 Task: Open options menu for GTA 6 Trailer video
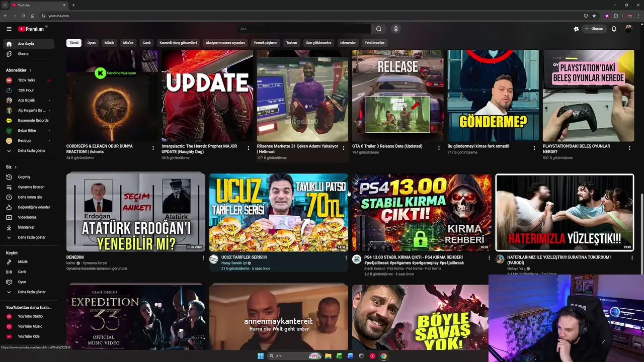[x=439, y=148]
